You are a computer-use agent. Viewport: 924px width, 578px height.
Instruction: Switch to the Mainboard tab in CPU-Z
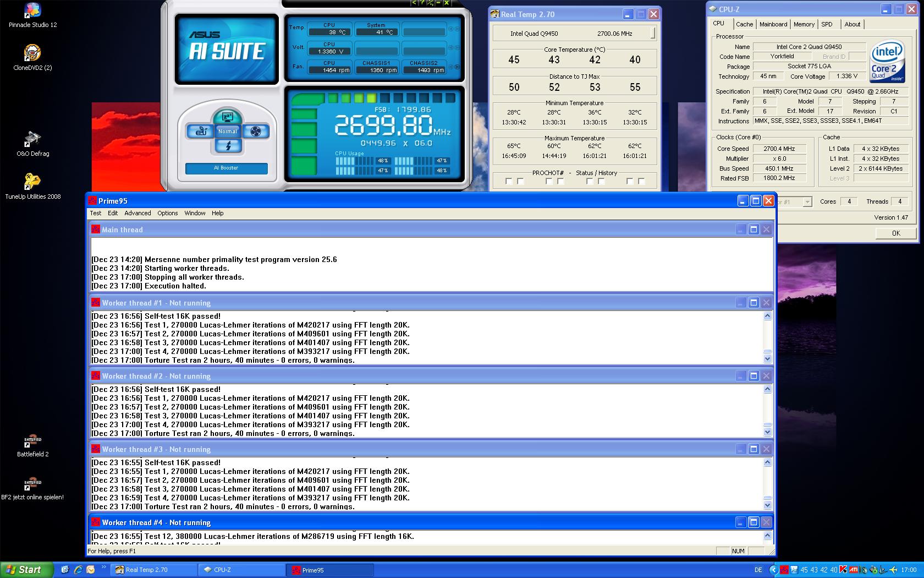(x=773, y=24)
